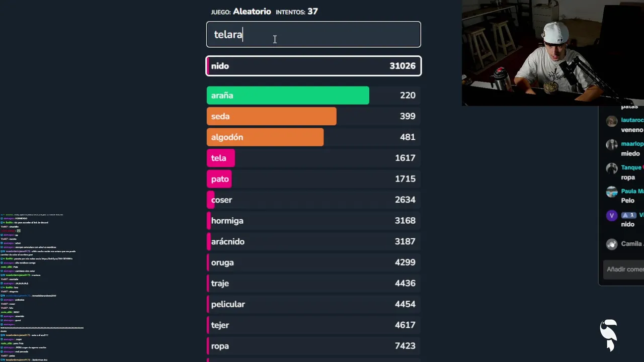This screenshot has width=644, height=362.
Task: Focus the word guess input containing 'telara'
Action: pyautogui.click(x=313, y=35)
